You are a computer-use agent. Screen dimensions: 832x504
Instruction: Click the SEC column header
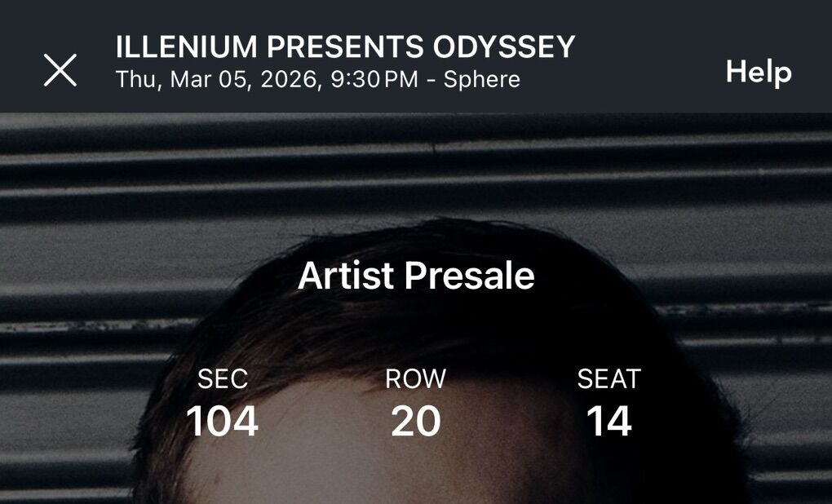(223, 378)
